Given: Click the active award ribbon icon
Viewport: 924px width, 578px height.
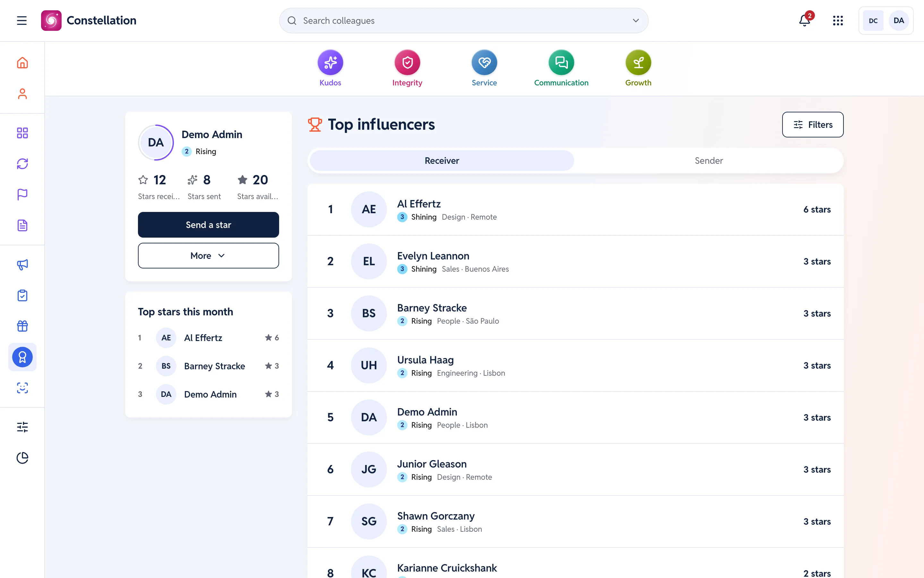Looking at the screenshot, I should tap(22, 357).
